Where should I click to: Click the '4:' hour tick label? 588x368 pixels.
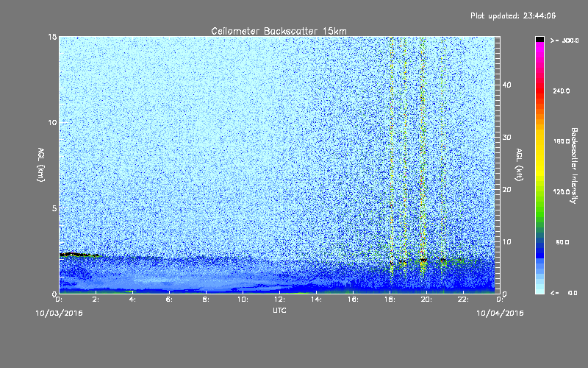tap(133, 300)
